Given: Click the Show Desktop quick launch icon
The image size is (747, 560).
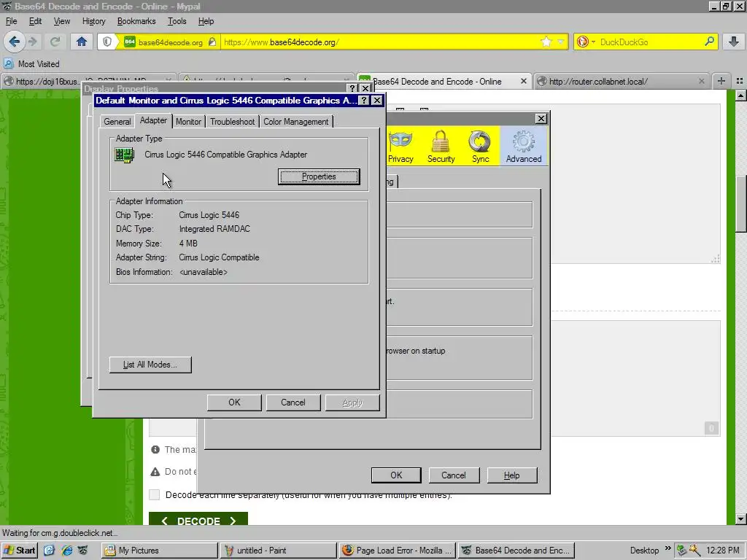Looking at the screenshot, I should [x=49, y=550].
